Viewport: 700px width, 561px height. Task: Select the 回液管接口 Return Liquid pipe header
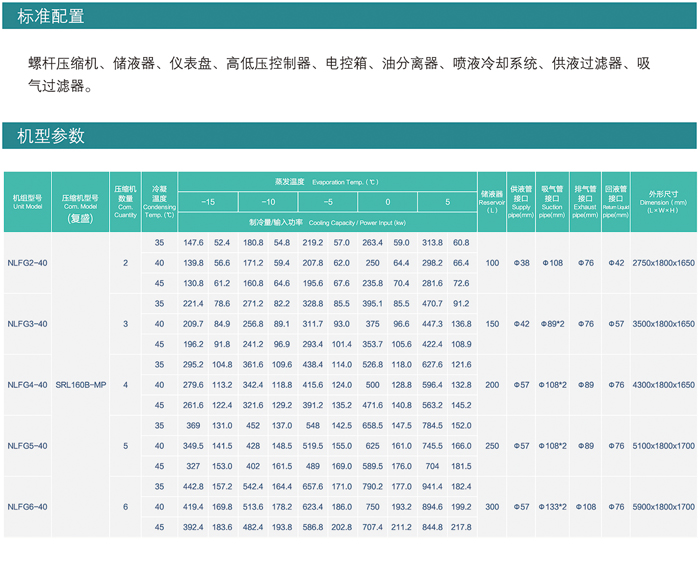tap(617, 201)
